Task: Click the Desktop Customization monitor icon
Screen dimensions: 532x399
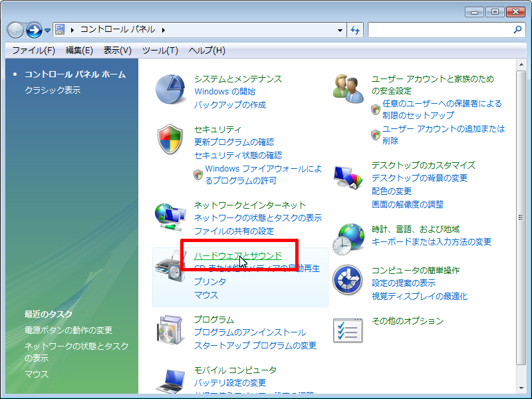Action: point(348,177)
